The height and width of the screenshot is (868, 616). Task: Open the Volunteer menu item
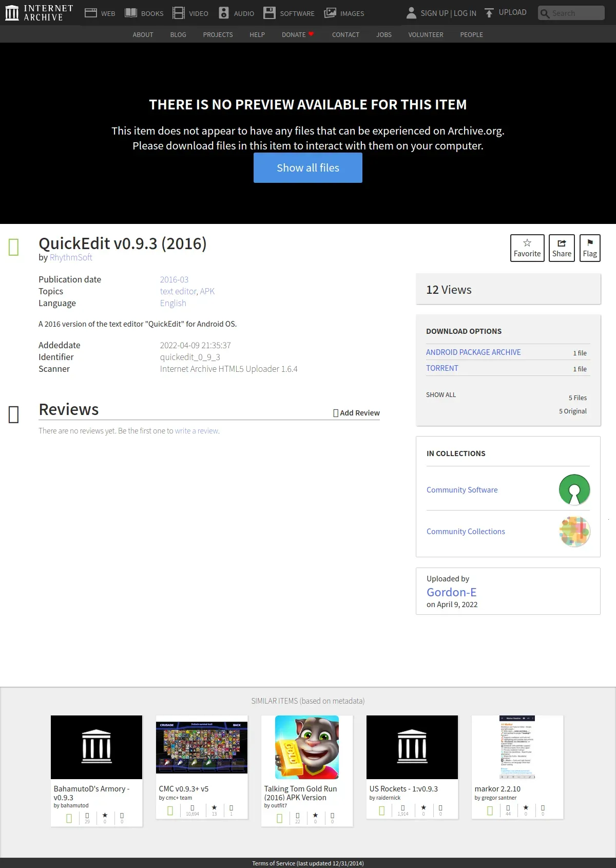[426, 34]
